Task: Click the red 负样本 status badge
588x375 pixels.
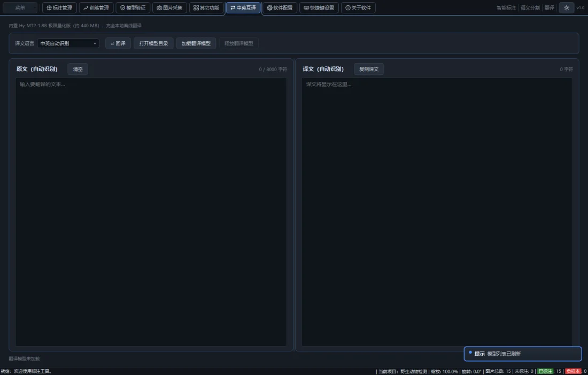Action: (x=573, y=372)
